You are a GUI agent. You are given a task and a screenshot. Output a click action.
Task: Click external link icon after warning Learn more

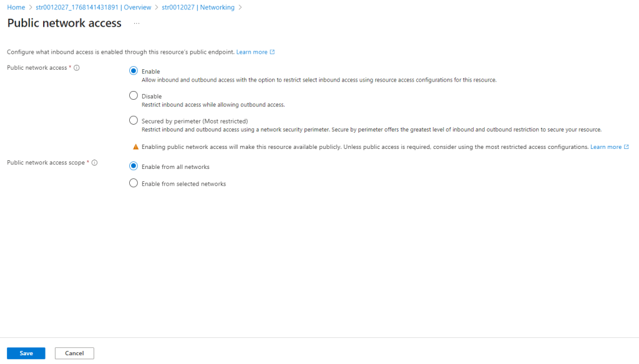(x=627, y=147)
